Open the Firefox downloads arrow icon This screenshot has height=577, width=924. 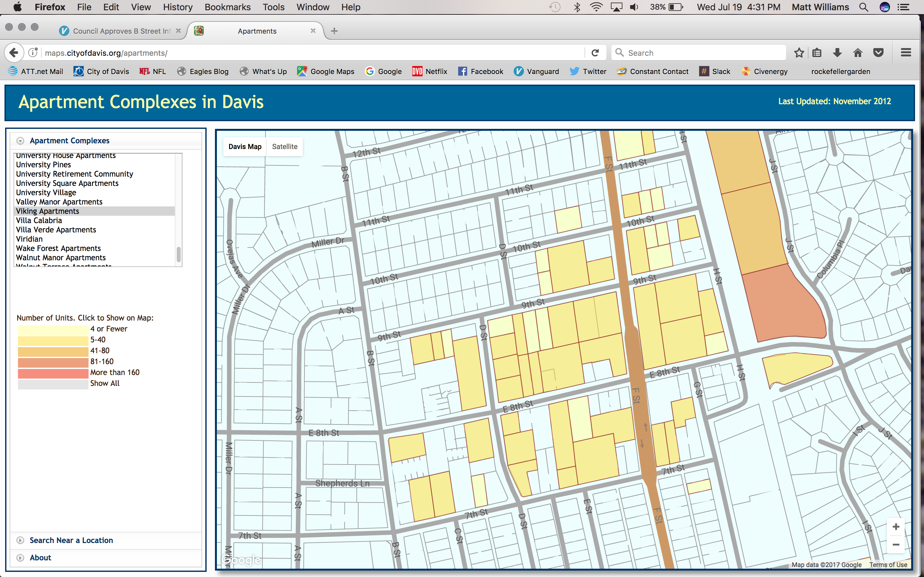point(837,53)
